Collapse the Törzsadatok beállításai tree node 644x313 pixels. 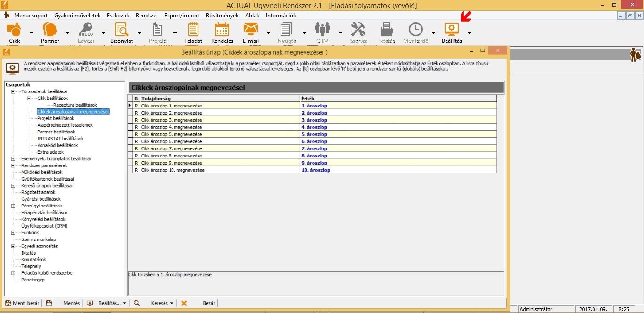pos(14,91)
